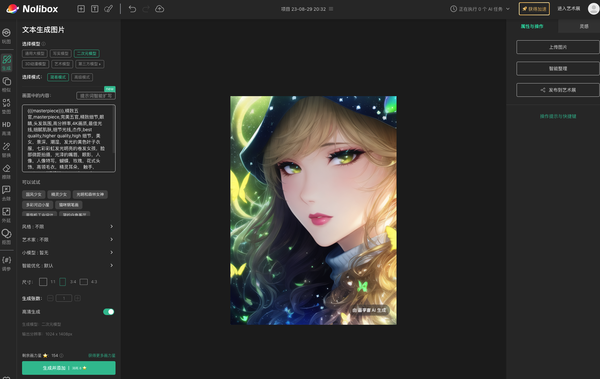
Task: Open the eraser sidebar tool
Action: (7, 172)
